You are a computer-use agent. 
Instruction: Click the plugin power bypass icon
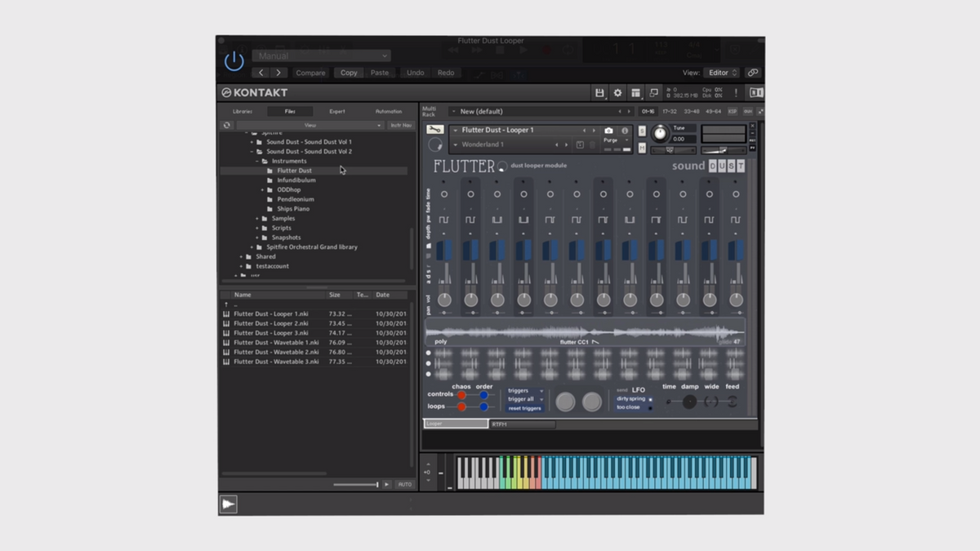tap(234, 61)
